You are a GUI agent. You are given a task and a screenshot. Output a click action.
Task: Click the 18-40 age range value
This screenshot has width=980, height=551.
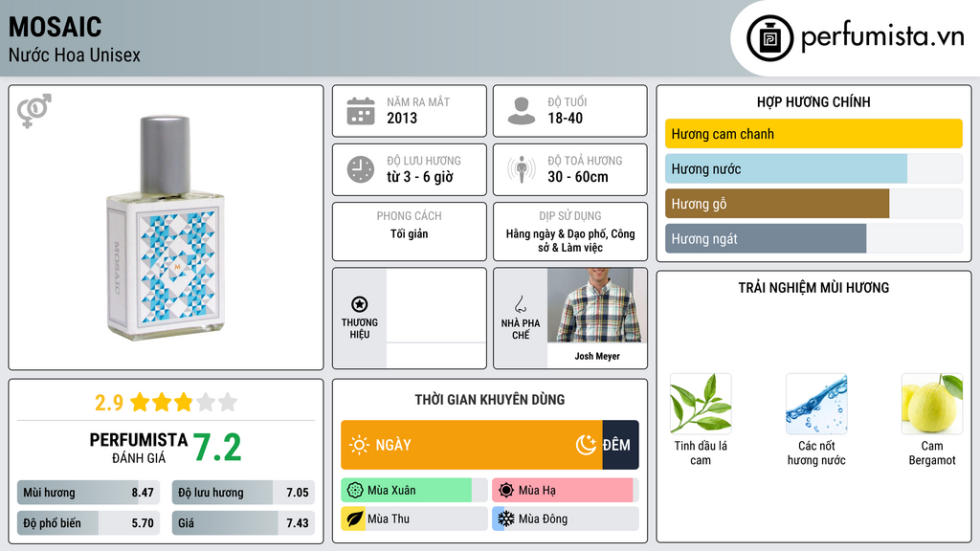point(566,118)
